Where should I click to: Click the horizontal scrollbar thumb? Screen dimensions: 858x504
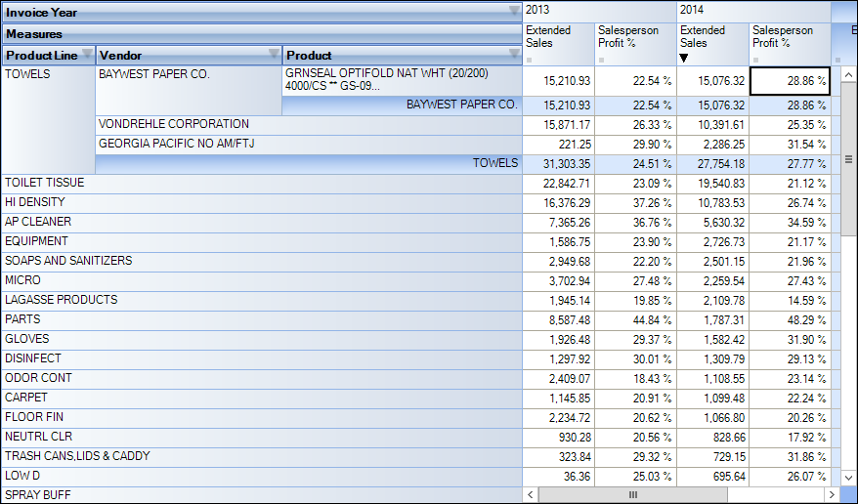633,494
